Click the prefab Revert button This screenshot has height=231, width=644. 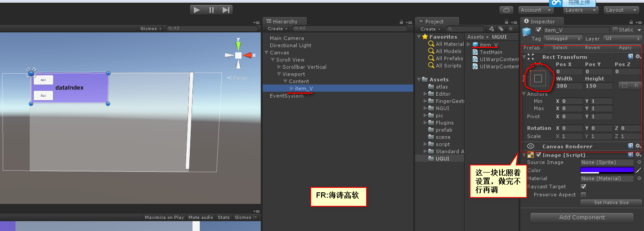pos(592,48)
